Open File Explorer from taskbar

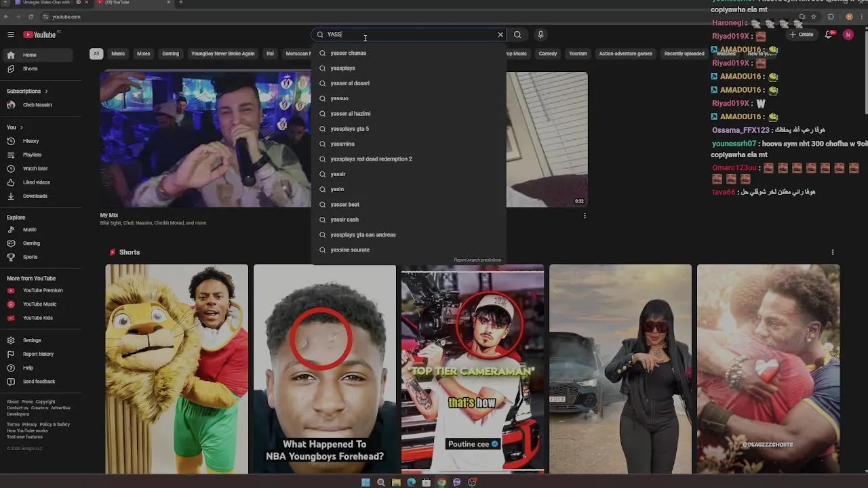point(396,482)
